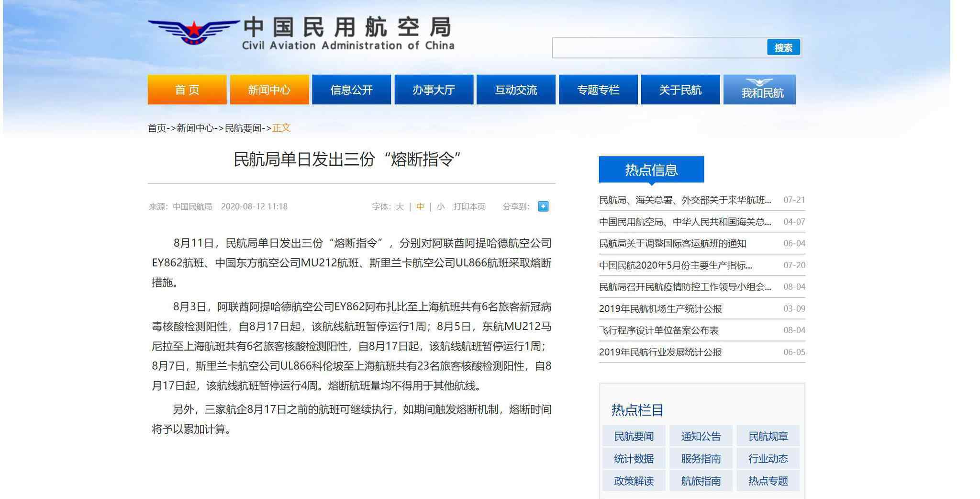Image resolution: width=980 pixels, height=499 pixels.
Task: Click the 打印本页 print link
Action: [x=469, y=206]
